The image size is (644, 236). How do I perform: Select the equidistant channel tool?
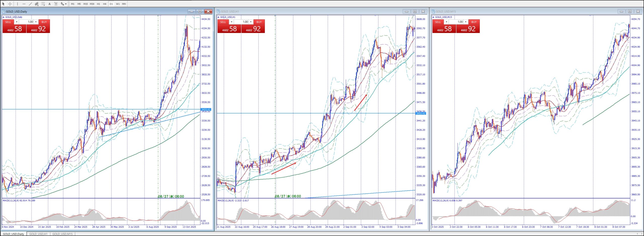point(37,4)
